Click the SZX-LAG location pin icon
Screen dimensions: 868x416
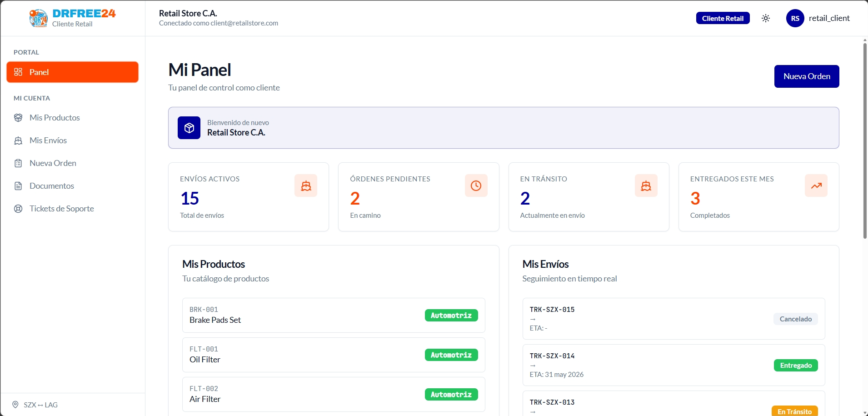tap(15, 405)
